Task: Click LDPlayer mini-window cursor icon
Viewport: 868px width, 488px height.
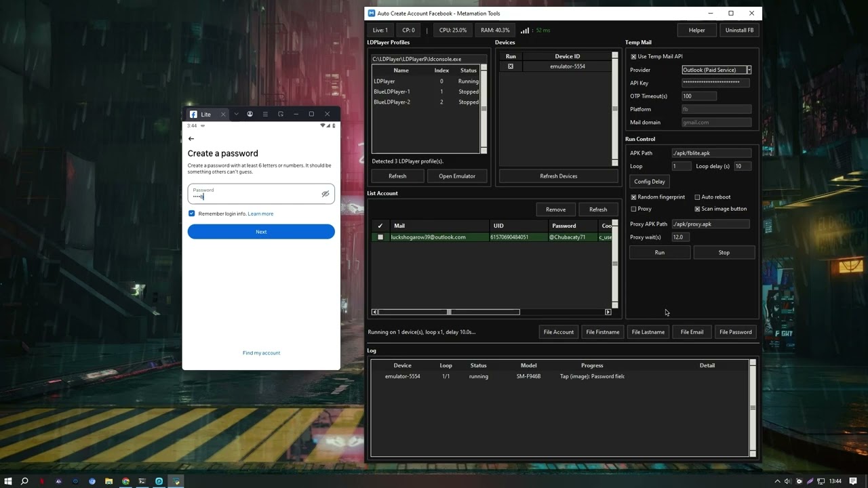Action: (x=281, y=114)
